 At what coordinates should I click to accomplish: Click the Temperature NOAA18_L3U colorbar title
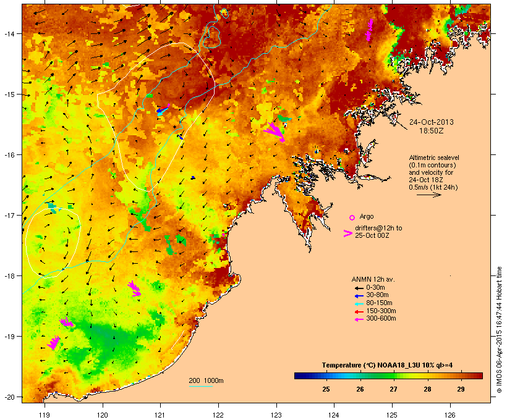[x=387, y=366]
